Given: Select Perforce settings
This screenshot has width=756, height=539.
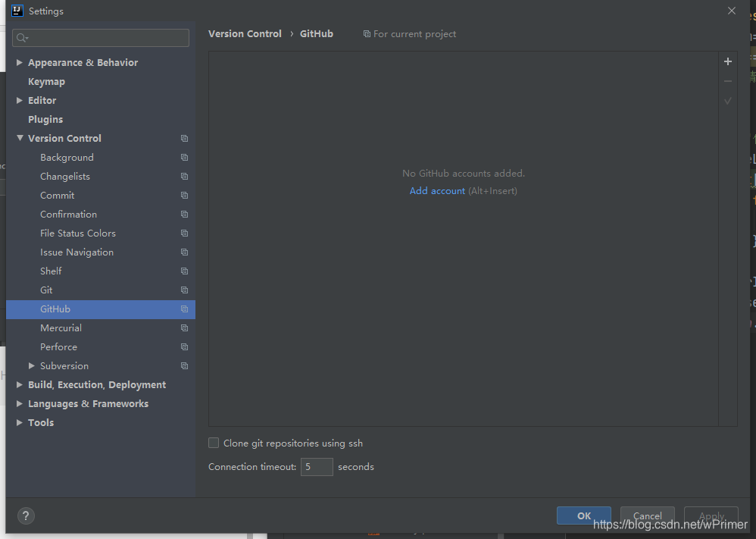Looking at the screenshot, I should [59, 346].
